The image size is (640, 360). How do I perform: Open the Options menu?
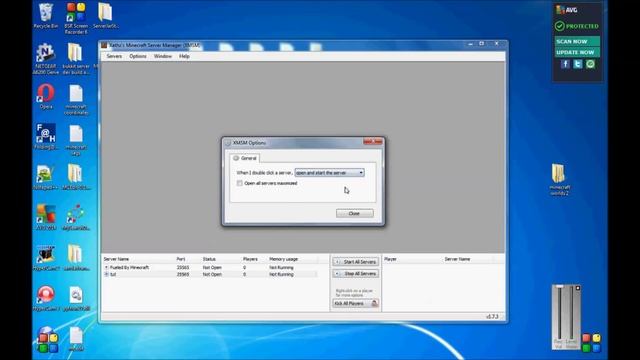point(138,56)
